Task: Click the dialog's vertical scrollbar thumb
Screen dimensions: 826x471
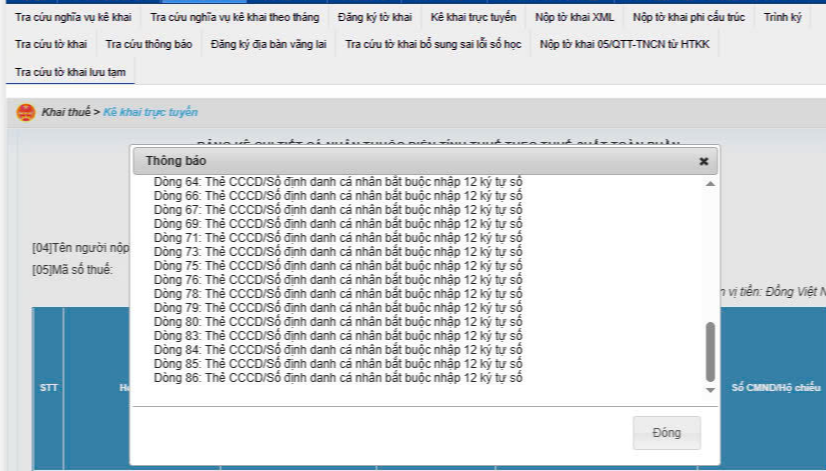Action: pyautogui.click(x=711, y=350)
